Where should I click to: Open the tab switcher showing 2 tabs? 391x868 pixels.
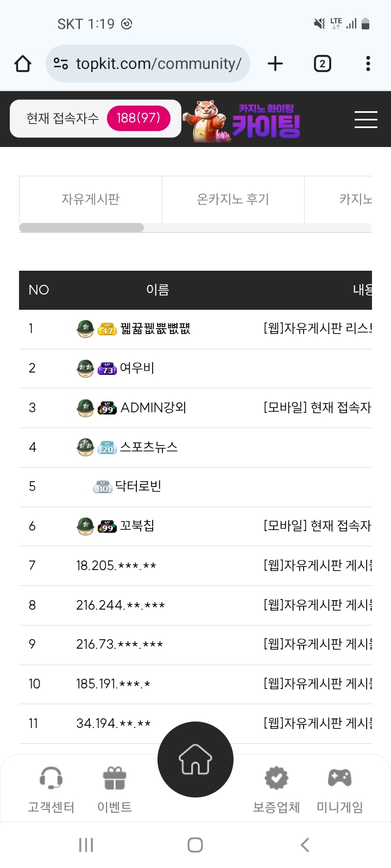coord(322,63)
